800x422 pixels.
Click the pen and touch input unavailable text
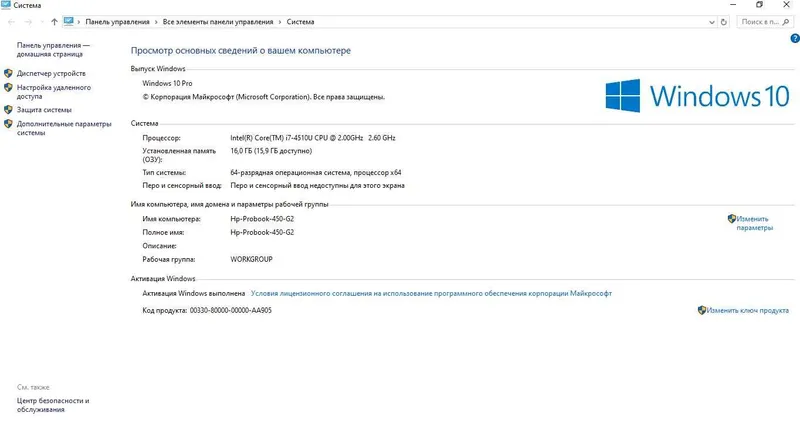point(317,186)
